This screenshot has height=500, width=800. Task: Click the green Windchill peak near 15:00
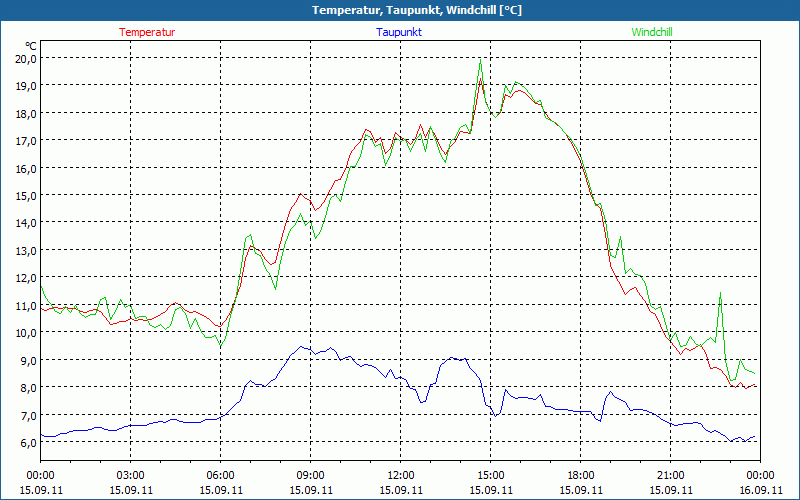click(480, 60)
